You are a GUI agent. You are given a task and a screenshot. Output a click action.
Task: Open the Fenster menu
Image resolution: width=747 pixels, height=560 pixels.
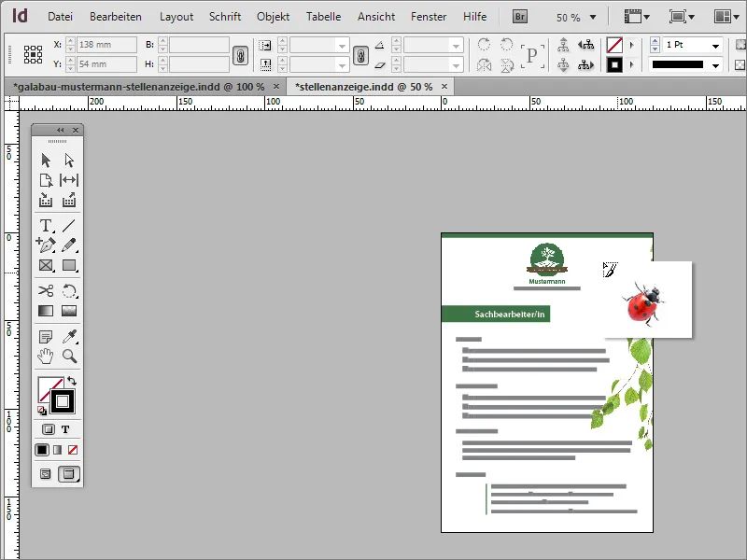click(429, 17)
